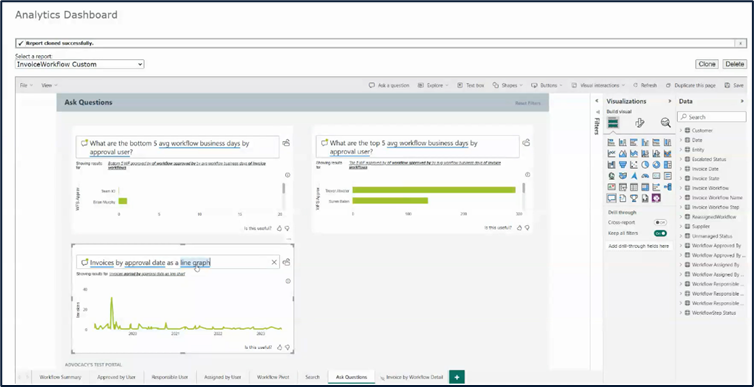Switch to the Approved by User tab
The width and height of the screenshot is (754, 387).
point(116,377)
